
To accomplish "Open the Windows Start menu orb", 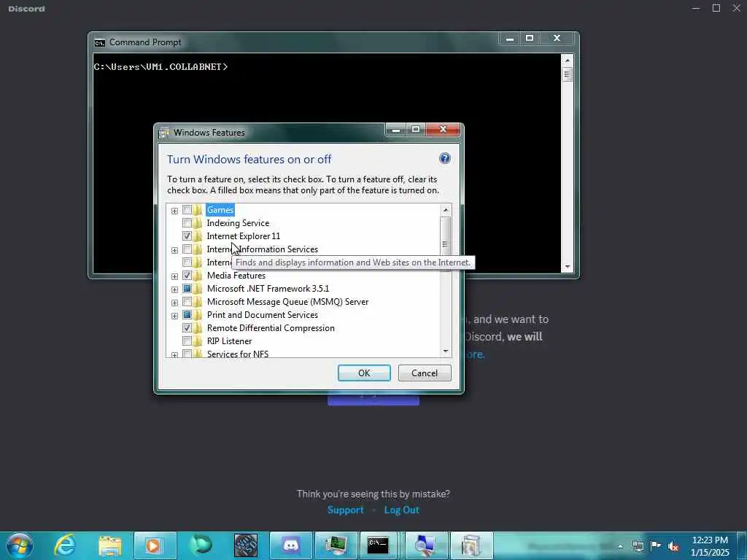I will click(x=20, y=545).
